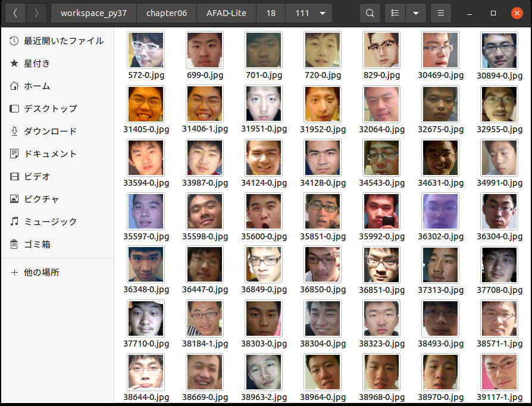Switch to list view icon
The height and width of the screenshot is (406, 532).
[x=395, y=13]
